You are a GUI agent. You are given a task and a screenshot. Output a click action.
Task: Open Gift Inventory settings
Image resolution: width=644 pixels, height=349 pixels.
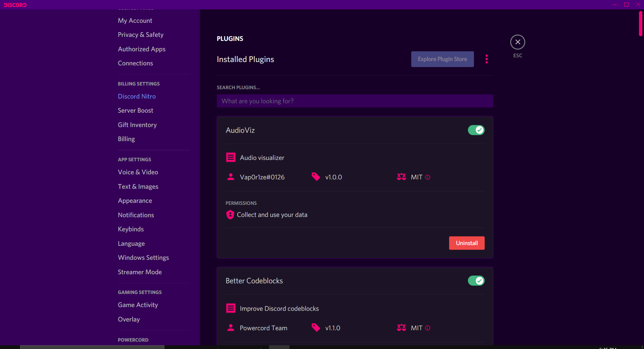tap(137, 125)
